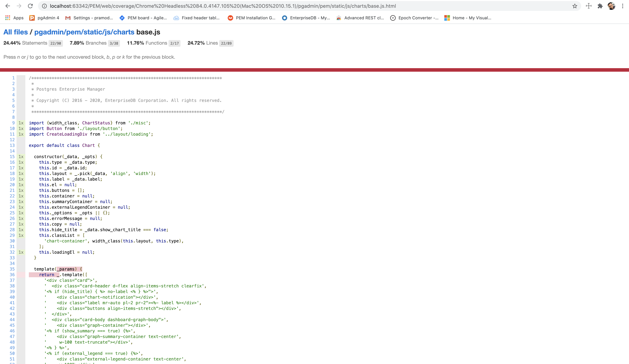The height and width of the screenshot is (364, 629).
Task: Open the Chrome profile avatar
Action: [611, 6]
